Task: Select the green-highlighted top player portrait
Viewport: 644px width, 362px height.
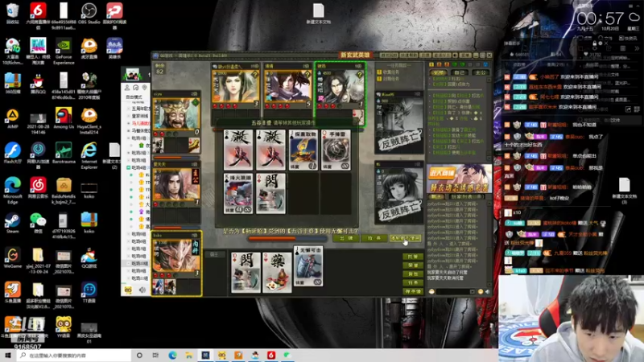Action: [339, 88]
